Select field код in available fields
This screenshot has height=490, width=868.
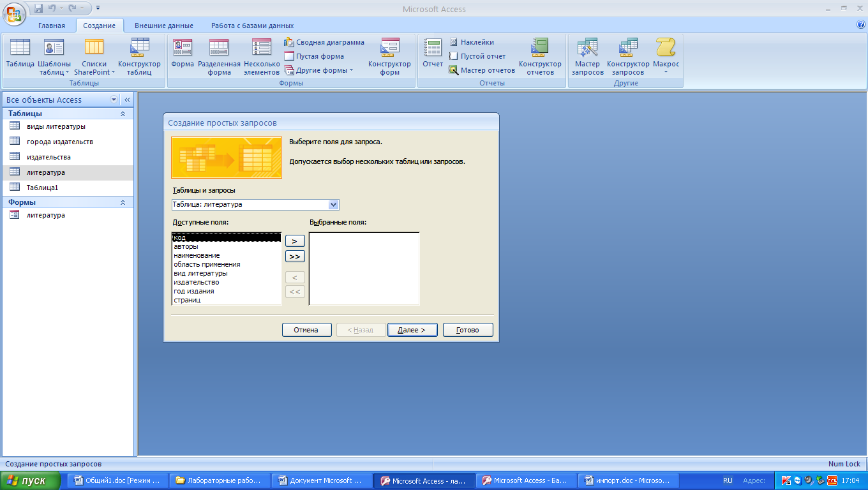coord(227,237)
